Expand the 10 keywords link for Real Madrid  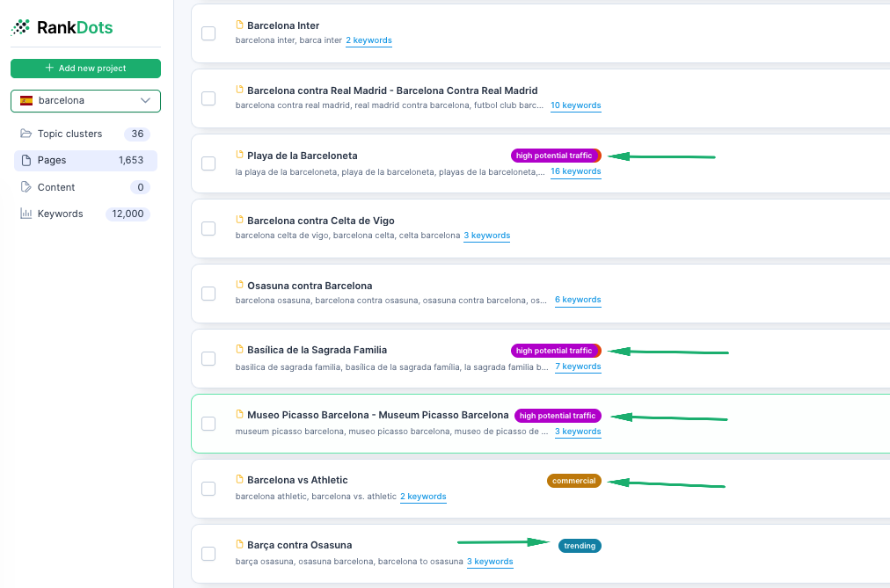point(575,105)
